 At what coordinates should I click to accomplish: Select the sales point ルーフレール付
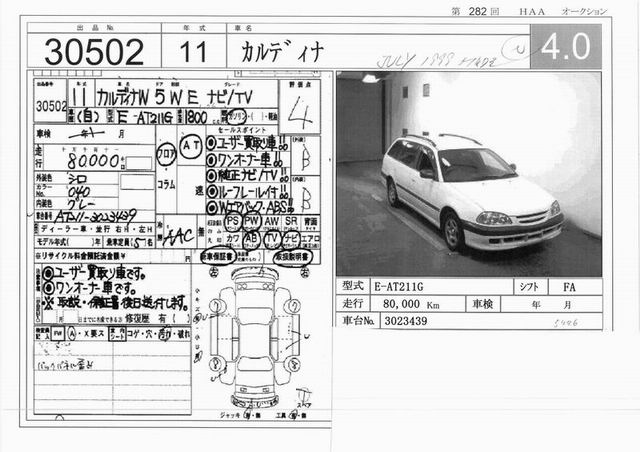[247, 191]
